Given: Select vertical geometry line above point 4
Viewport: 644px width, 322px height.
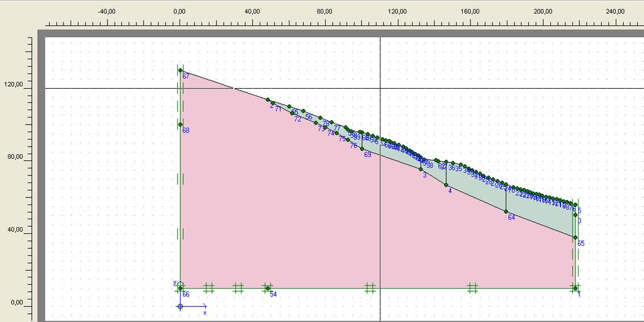Looking at the screenshot, I should pos(446,174).
